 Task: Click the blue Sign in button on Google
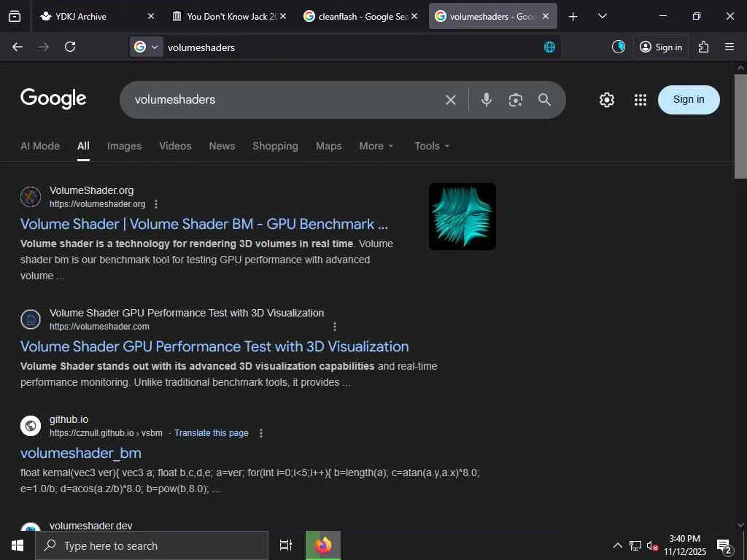point(689,99)
